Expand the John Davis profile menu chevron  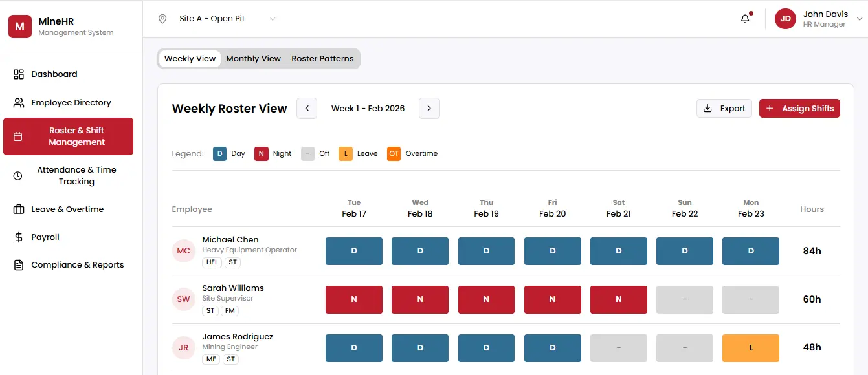(860, 19)
